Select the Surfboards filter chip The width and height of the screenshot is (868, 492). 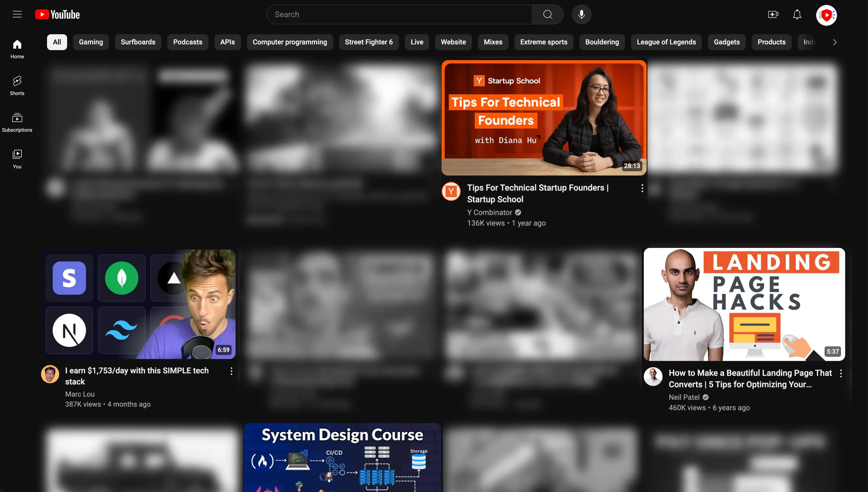[138, 42]
